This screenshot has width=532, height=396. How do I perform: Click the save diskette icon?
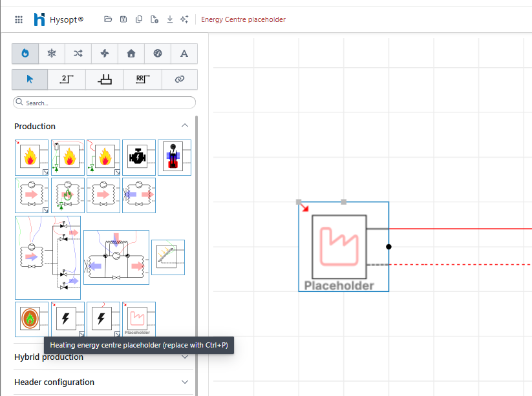point(123,19)
